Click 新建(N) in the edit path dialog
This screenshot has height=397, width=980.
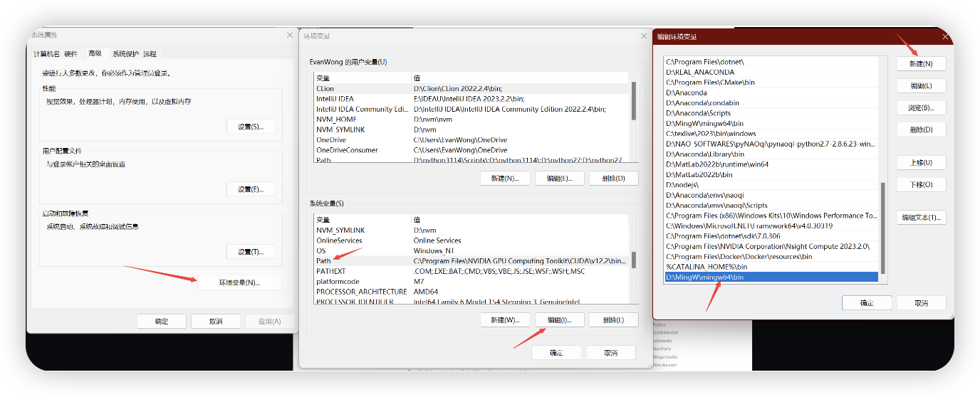pos(921,64)
